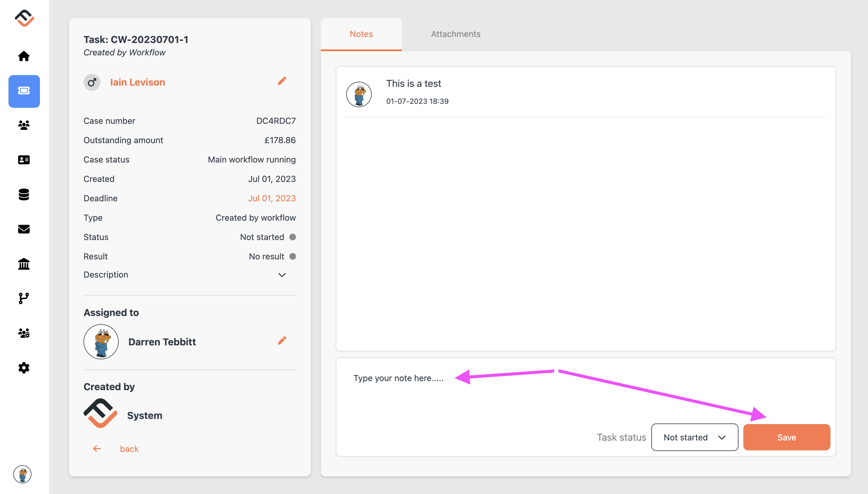Click the Notes tab
868x494 pixels.
click(361, 33)
